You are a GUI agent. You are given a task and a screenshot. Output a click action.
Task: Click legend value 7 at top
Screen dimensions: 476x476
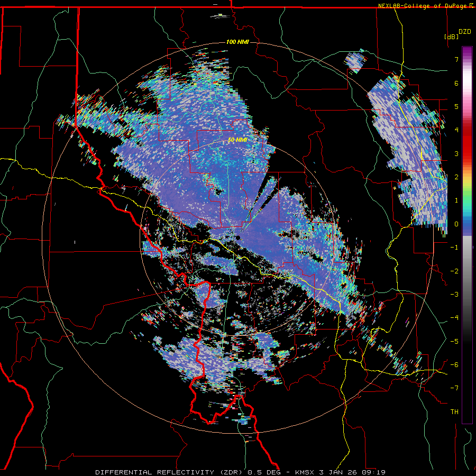[x=456, y=59]
